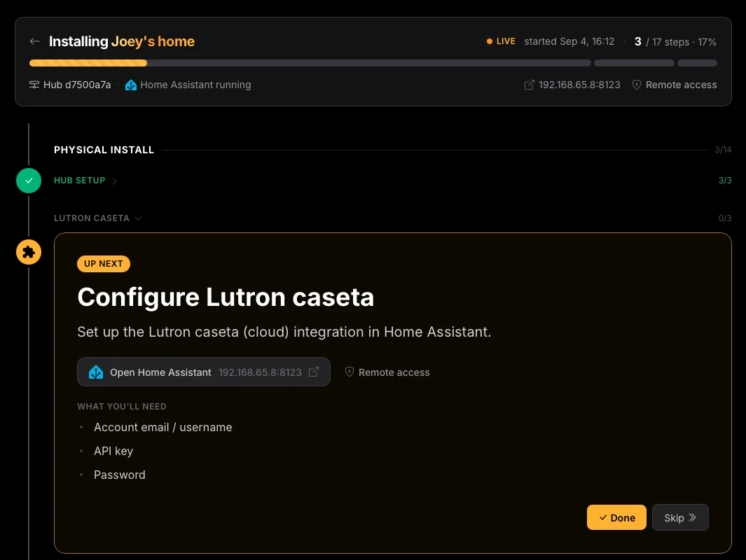Collapse the Lutron Caseta section chevron
This screenshot has width=746, height=560.
[x=138, y=218]
